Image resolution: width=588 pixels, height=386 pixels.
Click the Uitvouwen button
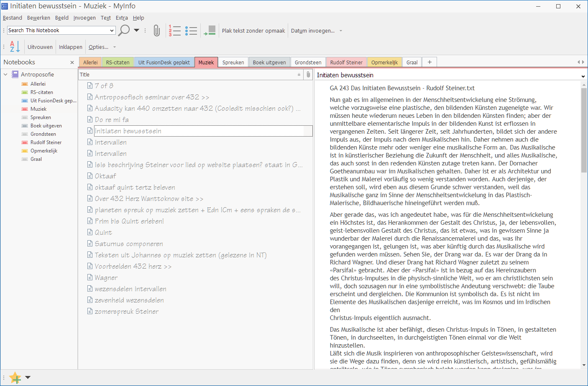pos(40,47)
